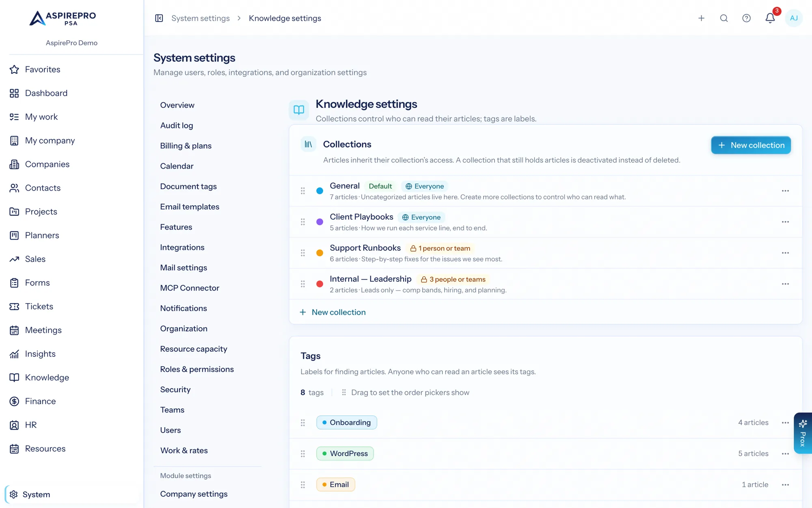The height and width of the screenshot is (508, 812).
Task: Click the blue New collection button
Action: [x=751, y=145]
